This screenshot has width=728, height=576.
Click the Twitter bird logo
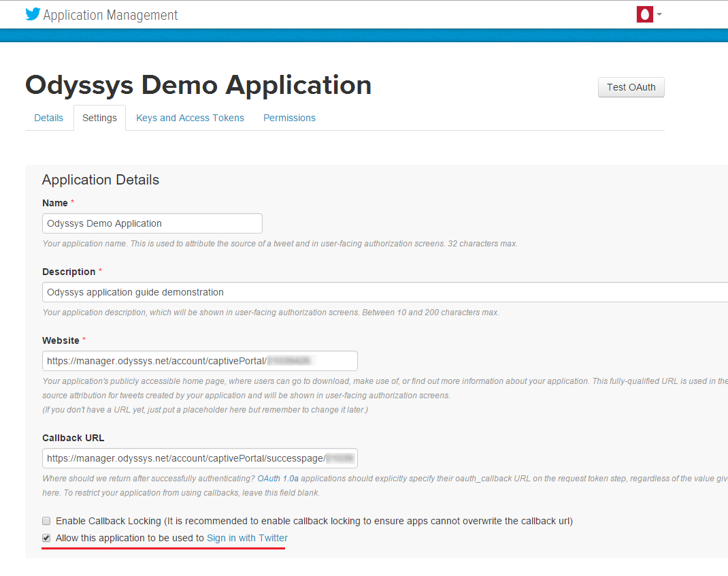(33, 14)
